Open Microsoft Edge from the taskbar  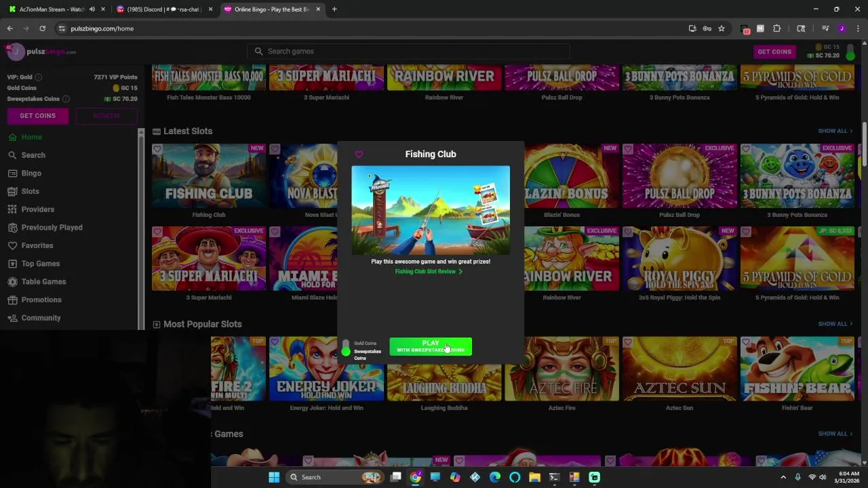(x=494, y=477)
